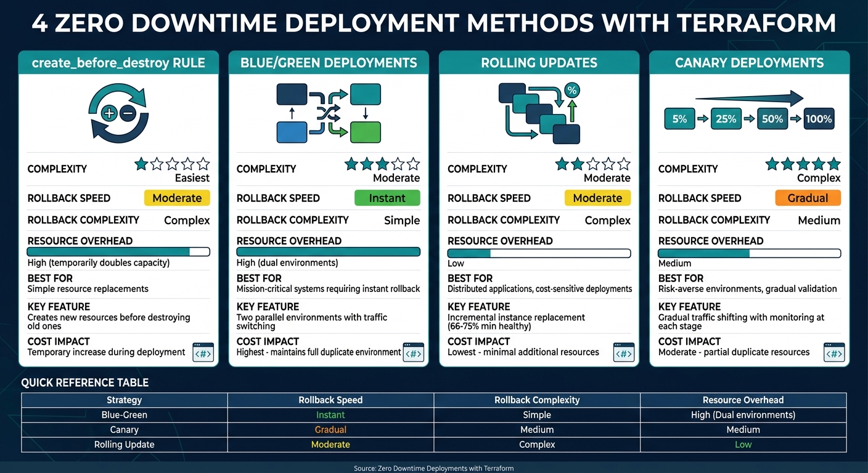
Task: Click the two-star complexity rating for Rolling Updates
Action: [x=593, y=164]
